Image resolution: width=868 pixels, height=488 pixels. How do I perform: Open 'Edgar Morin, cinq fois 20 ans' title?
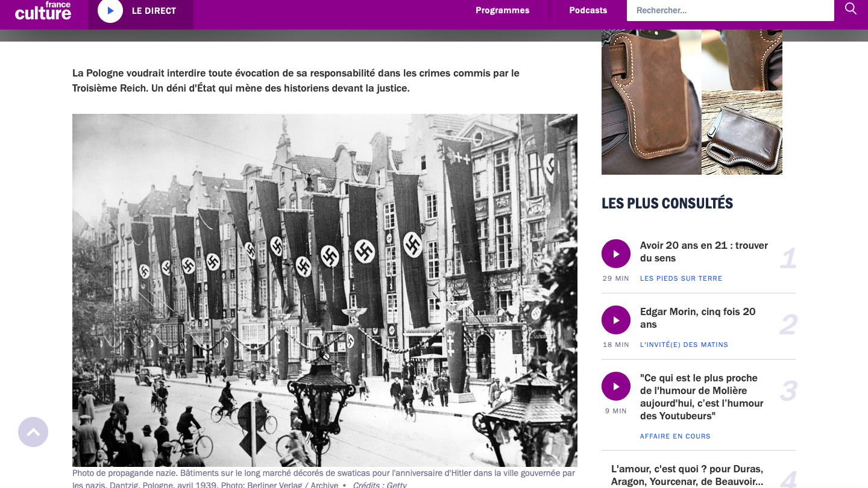pyautogui.click(x=697, y=318)
